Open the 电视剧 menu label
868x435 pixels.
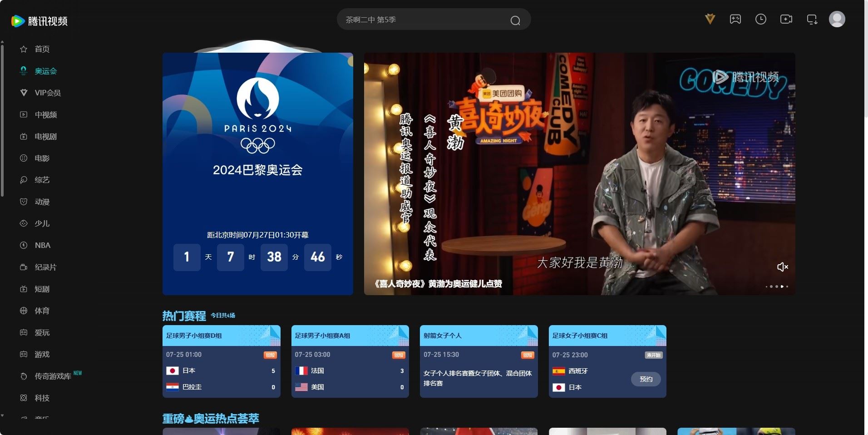pyautogui.click(x=46, y=136)
